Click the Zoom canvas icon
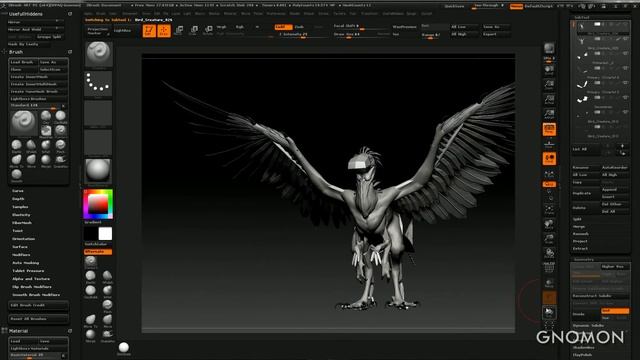The height and width of the screenshot is (360, 640). [x=549, y=84]
